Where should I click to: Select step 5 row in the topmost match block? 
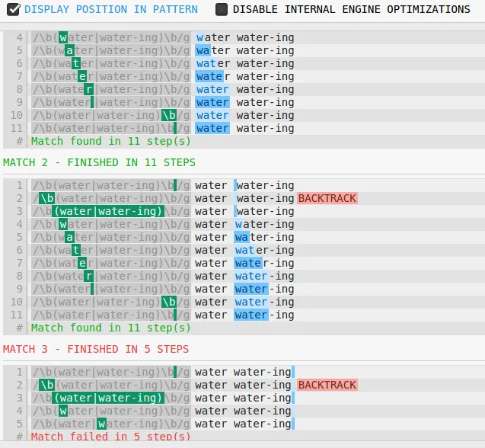[x=244, y=50]
